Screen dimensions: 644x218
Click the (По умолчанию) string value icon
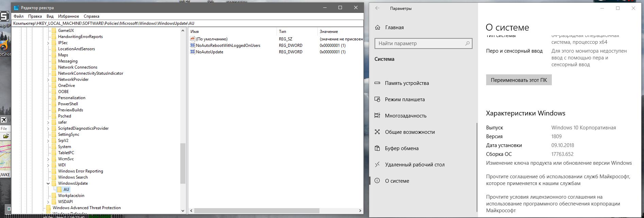point(193,39)
